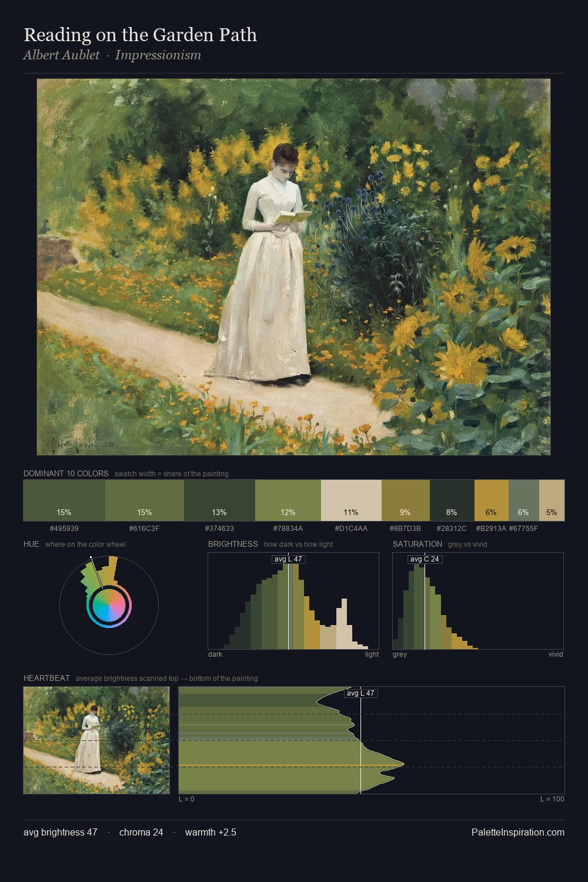
Task: Pick the #78834A moss green swatch
Action: 288,500
